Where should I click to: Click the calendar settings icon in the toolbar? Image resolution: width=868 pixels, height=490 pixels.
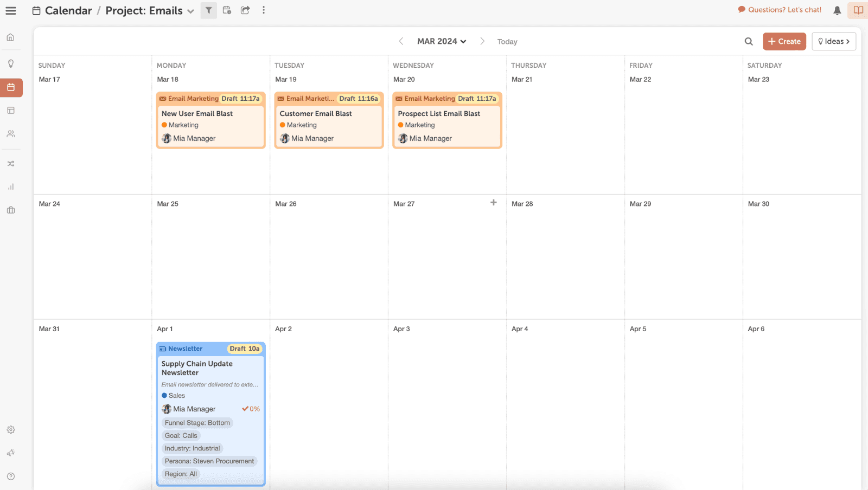[227, 10]
